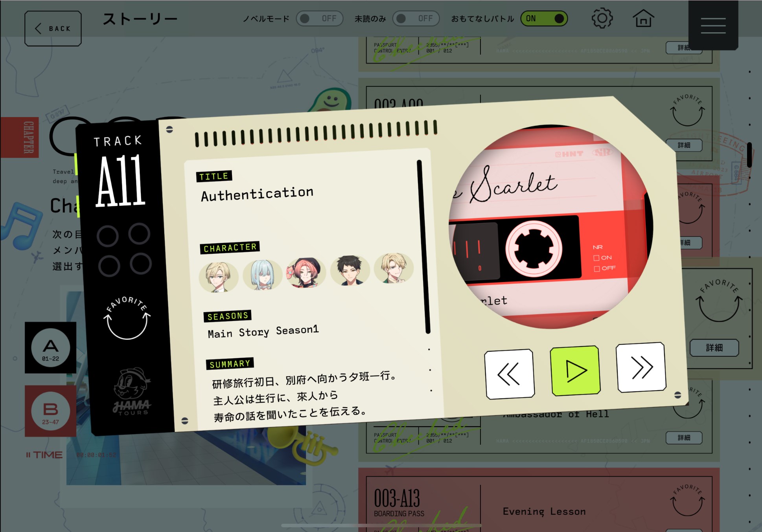The width and height of the screenshot is (762, 532).
Task: Turn off the Omotenashi Battle switch
Action: (x=544, y=18)
